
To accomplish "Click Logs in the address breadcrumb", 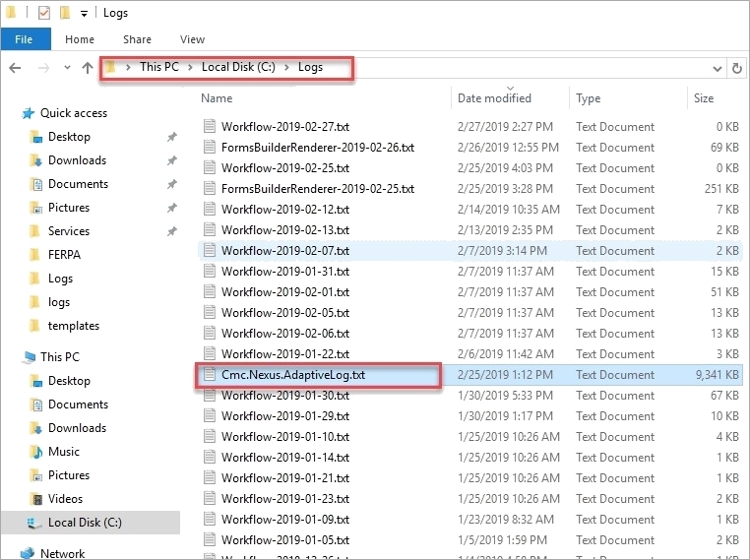I will 310,67.
